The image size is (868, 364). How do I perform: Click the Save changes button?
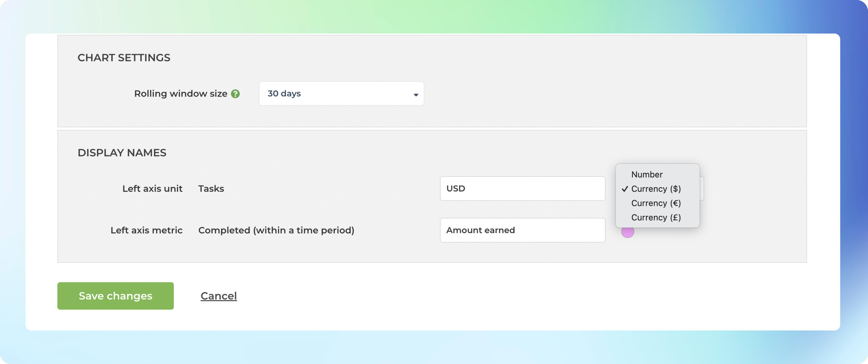116,296
